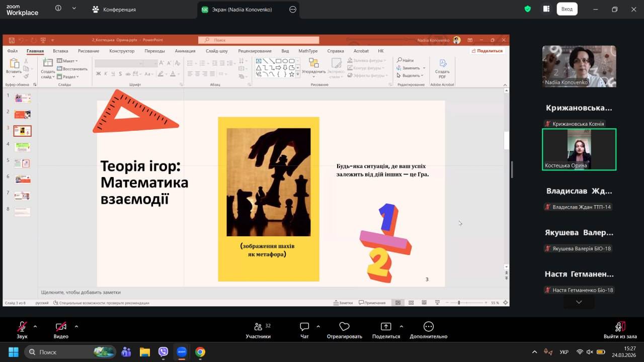Select Kostetska Oryna's video thumbnail

[579, 149]
